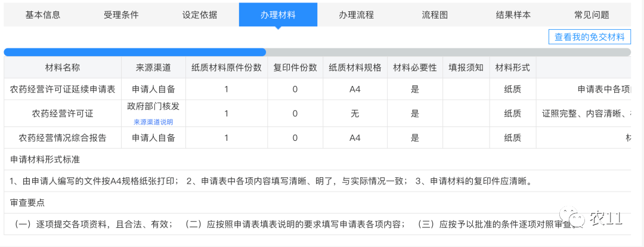Click the 纸质材料规格 column header
The height and width of the screenshot is (247, 644).
coord(355,67)
